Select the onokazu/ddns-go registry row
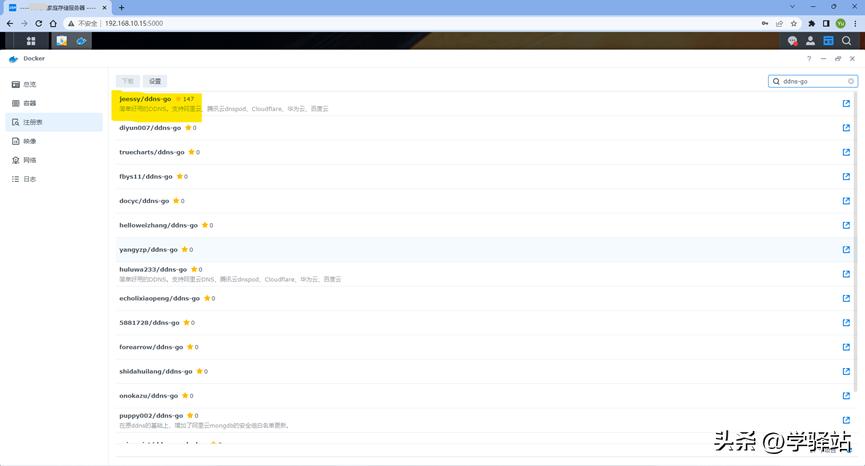Viewport: 865px width, 466px height. pyautogui.click(x=485, y=395)
